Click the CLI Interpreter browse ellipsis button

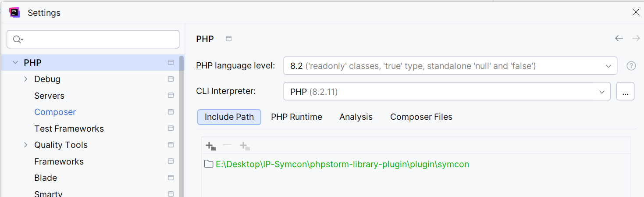coord(625,92)
